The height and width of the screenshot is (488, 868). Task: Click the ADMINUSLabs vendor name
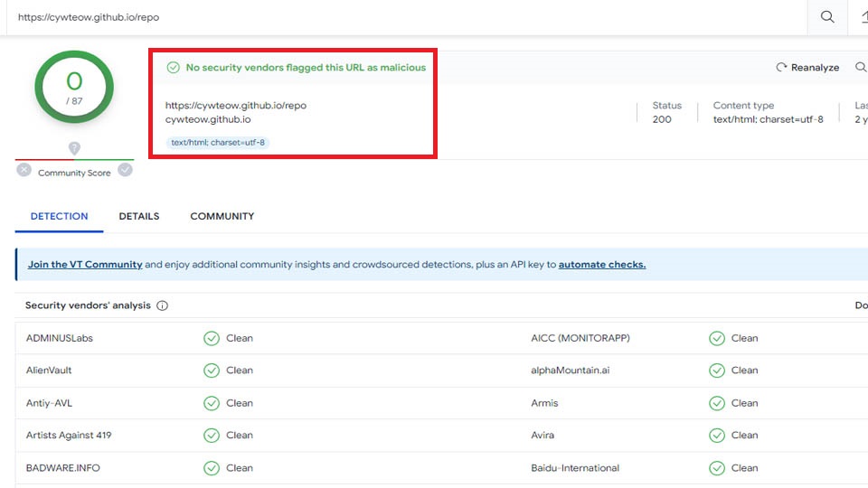tap(60, 338)
